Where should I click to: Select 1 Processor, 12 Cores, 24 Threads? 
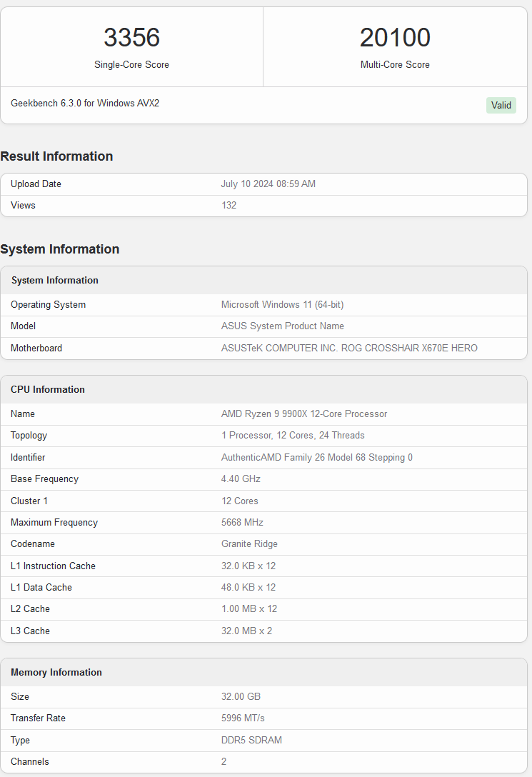[x=293, y=435]
